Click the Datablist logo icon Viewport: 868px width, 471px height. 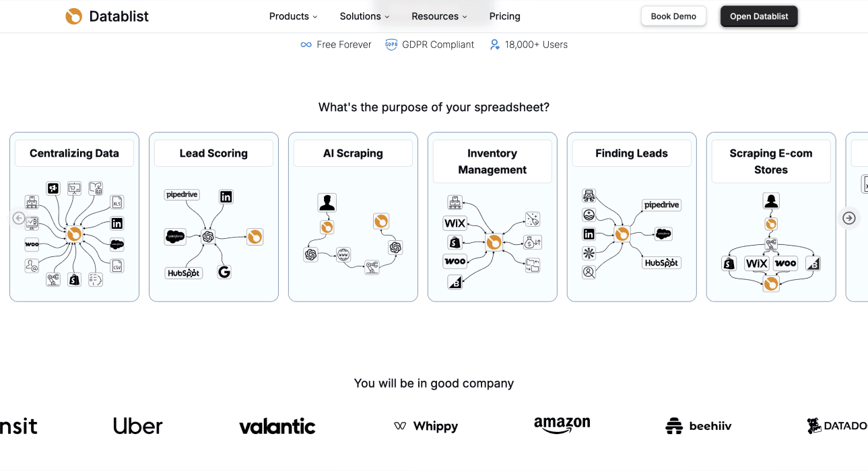pyautogui.click(x=73, y=16)
